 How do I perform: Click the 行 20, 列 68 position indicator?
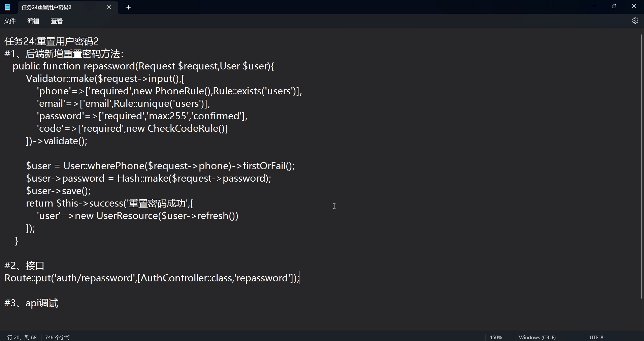[x=22, y=337]
